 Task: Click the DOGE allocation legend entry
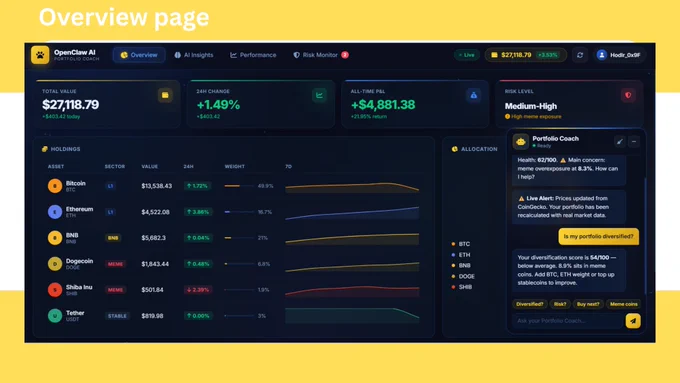tap(463, 276)
